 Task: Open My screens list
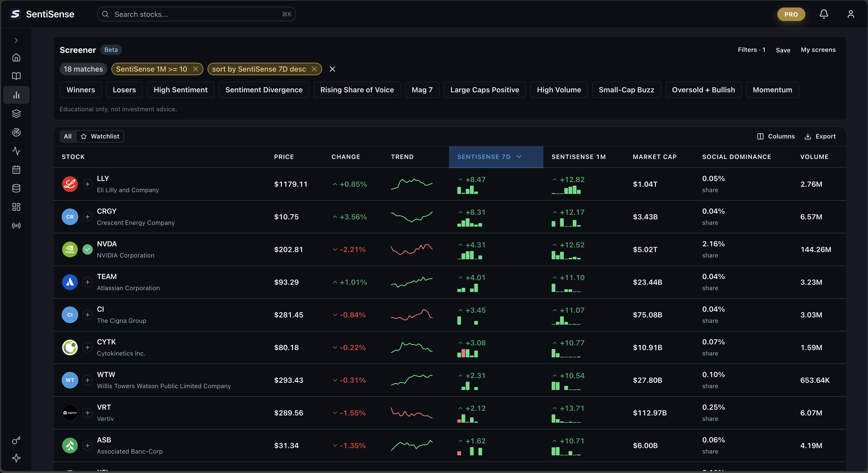point(818,50)
